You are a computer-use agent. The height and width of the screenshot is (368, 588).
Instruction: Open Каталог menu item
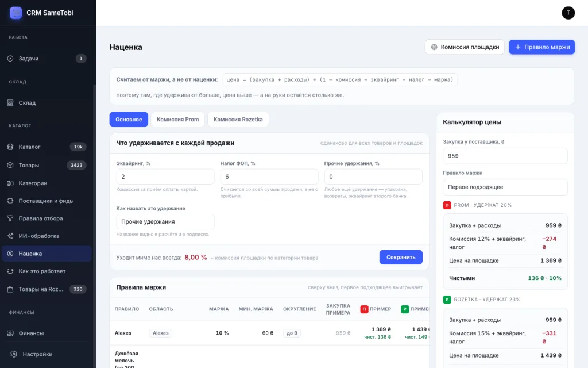47,147
